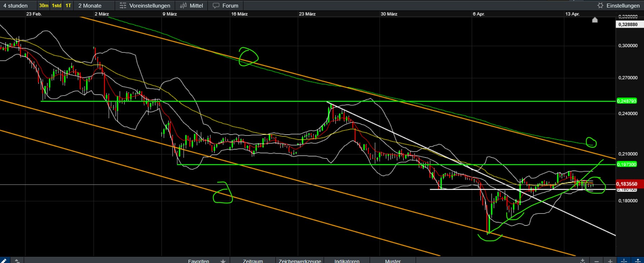
Task: Click the home-shaped marker near 13 Apr.
Action: 595,20
